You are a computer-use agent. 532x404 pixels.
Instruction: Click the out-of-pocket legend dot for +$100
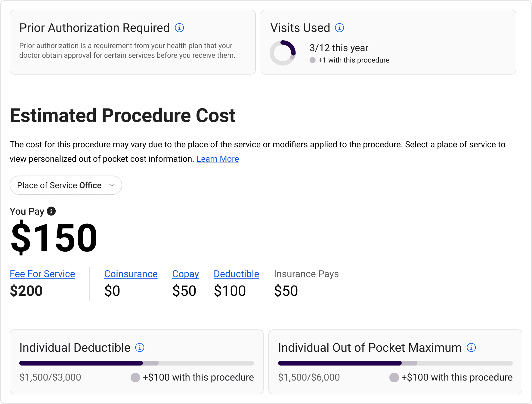[x=394, y=378]
